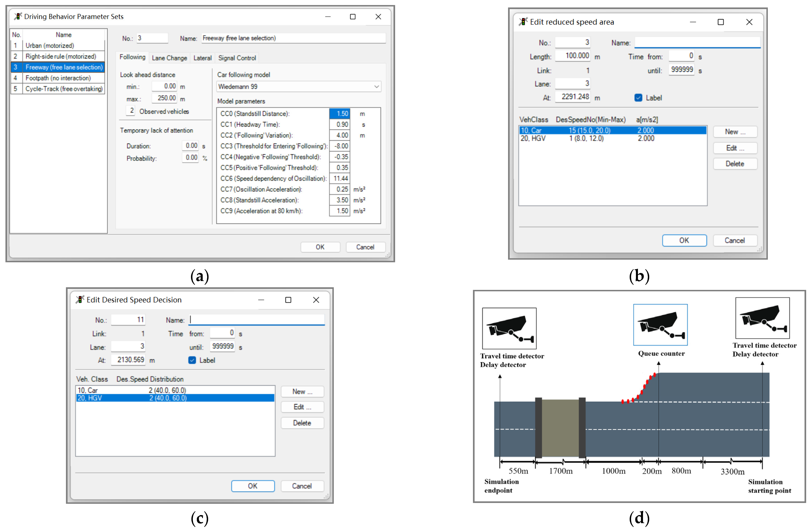Toggle Label checkbox in reduced speed area
The height and width of the screenshot is (532, 812).
(x=638, y=98)
